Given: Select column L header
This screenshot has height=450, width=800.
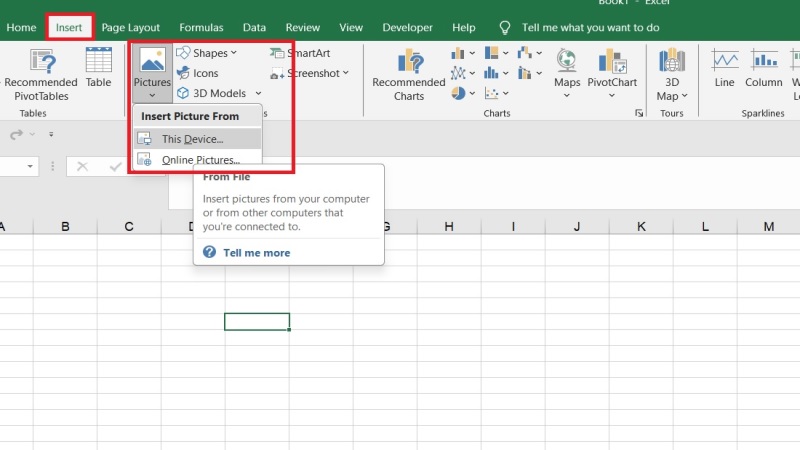Looking at the screenshot, I should click(x=705, y=227).
